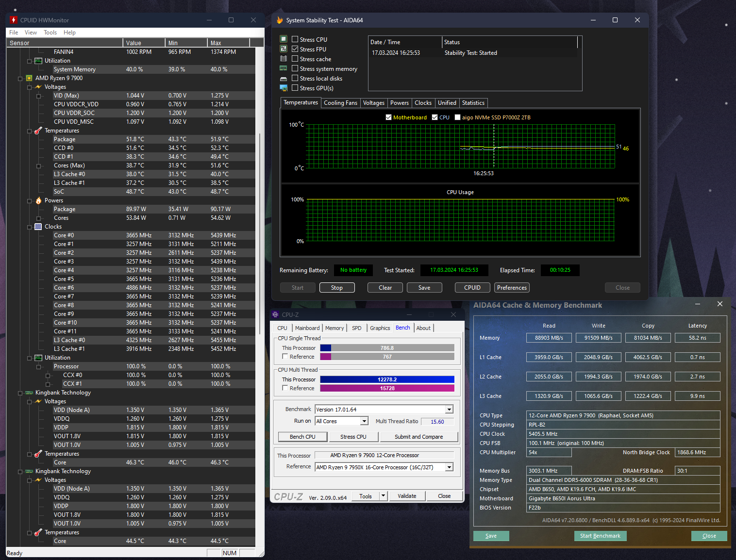
Task: Click Start Benchmark in Cache & Memory window
Action: pos(600,536)
